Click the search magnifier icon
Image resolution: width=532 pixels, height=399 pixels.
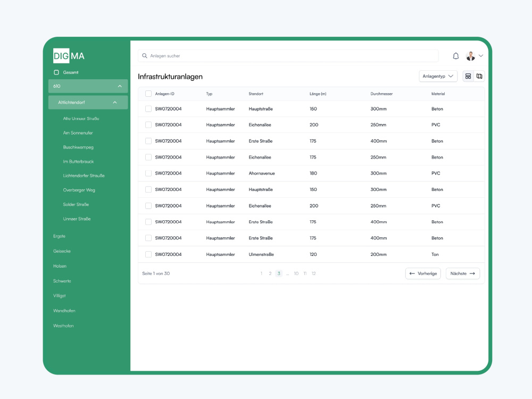[x=145, y=56]
